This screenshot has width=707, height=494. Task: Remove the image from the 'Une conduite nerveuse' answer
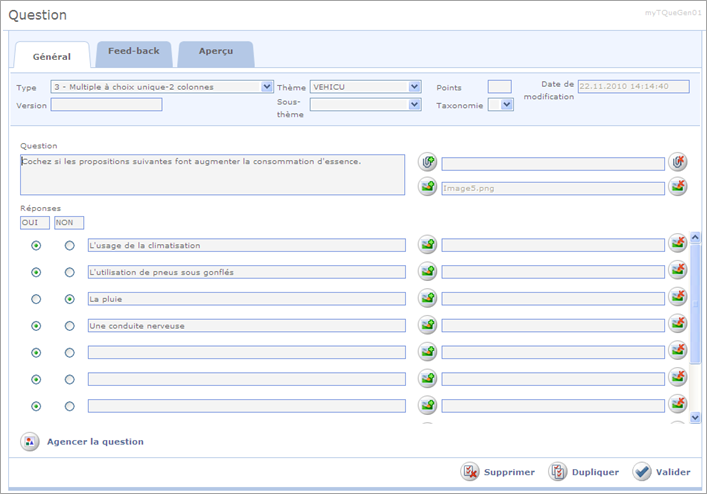678,325
